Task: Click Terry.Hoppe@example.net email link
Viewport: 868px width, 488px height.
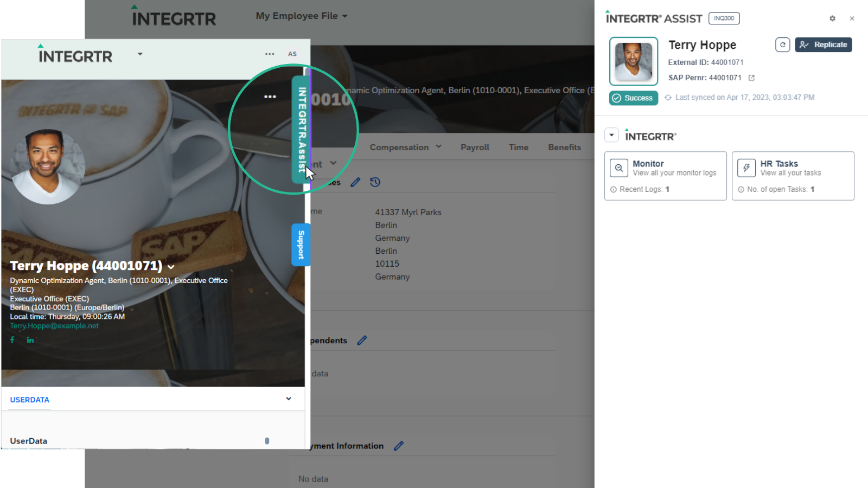Action: (54, 326)
